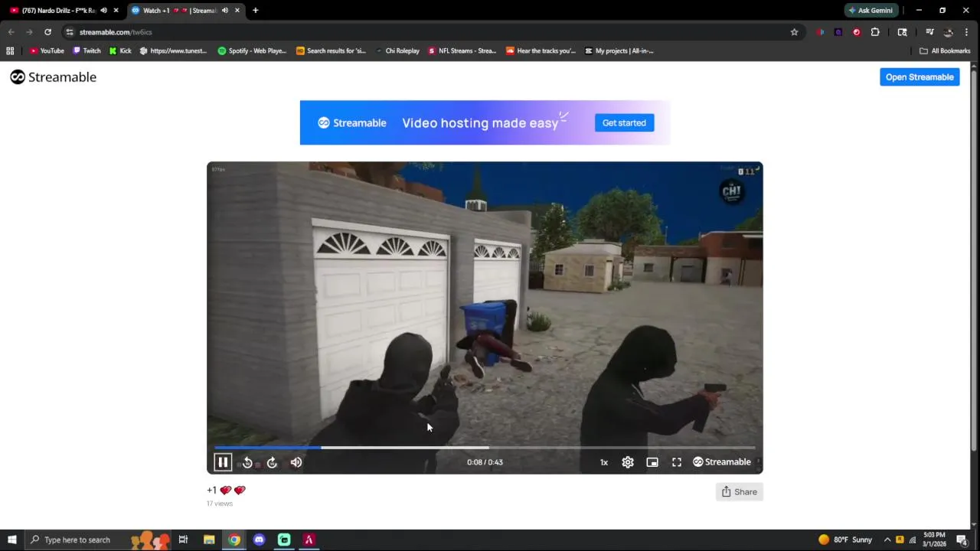Open the video settings gear
980x551 pixels.
pos(628,462)
